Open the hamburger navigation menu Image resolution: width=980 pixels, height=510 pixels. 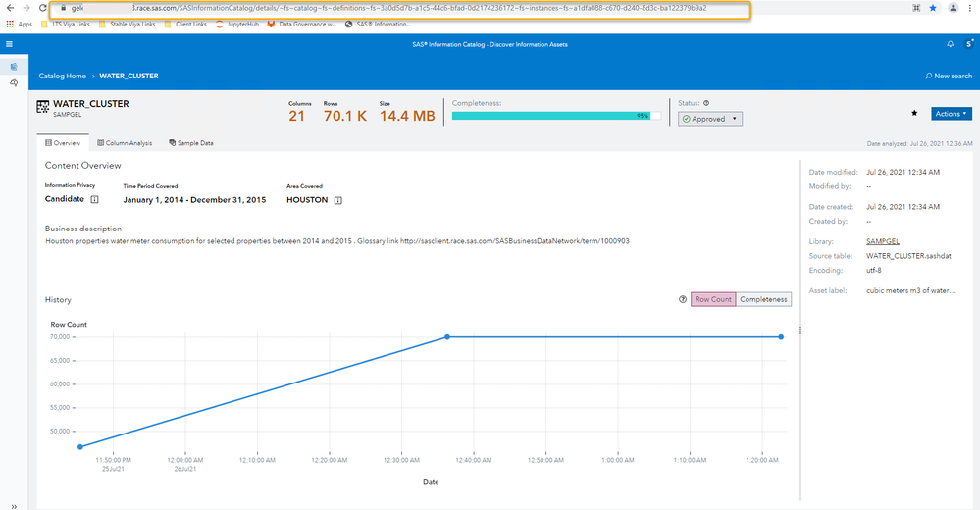[9, 44]
